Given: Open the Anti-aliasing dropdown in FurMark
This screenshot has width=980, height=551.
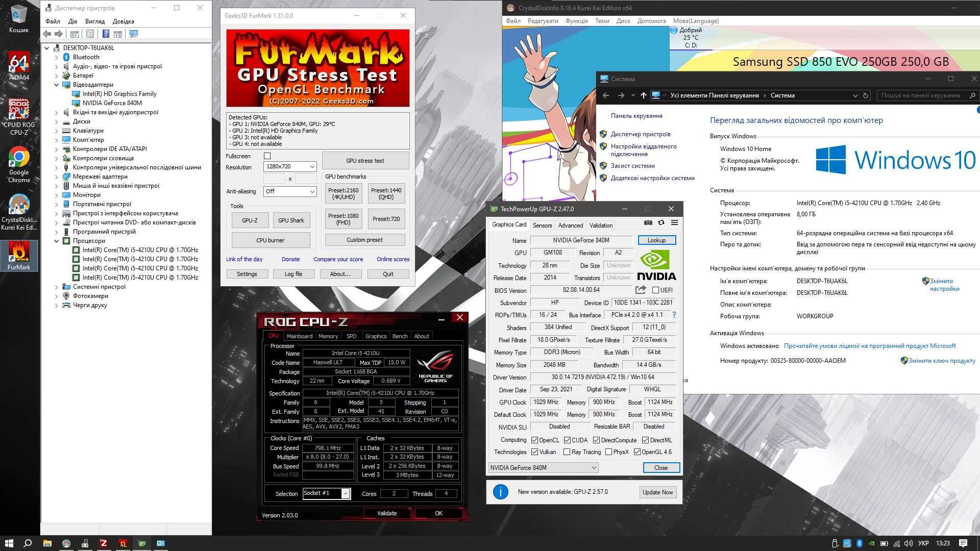Looking at the screenshot, I should (290, 191).
